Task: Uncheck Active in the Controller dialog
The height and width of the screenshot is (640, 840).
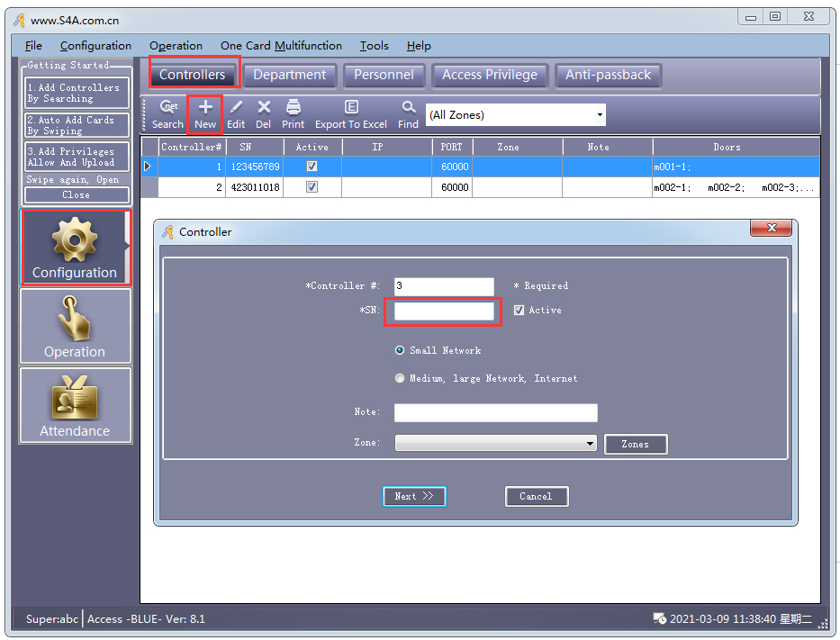Action: point(519,309)
